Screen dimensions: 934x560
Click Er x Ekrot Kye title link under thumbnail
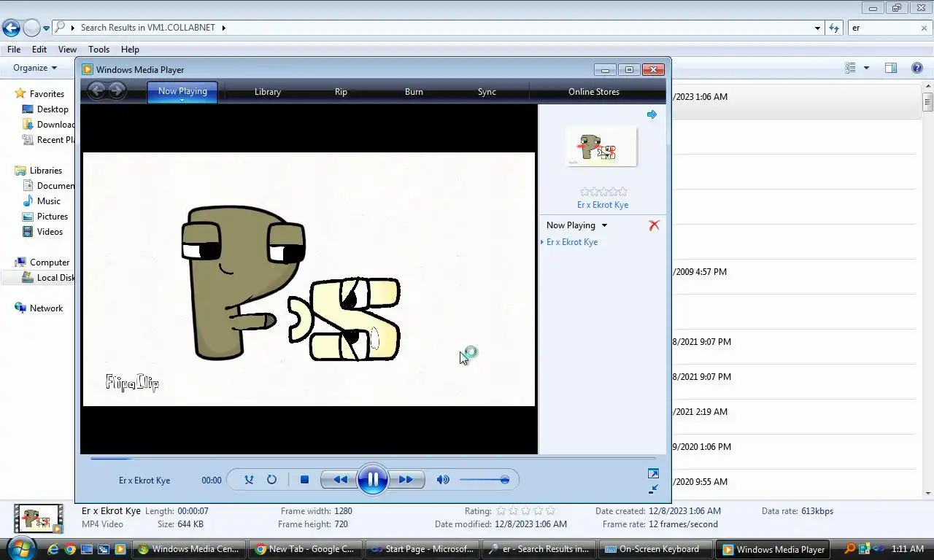click(x=603, y=205)
